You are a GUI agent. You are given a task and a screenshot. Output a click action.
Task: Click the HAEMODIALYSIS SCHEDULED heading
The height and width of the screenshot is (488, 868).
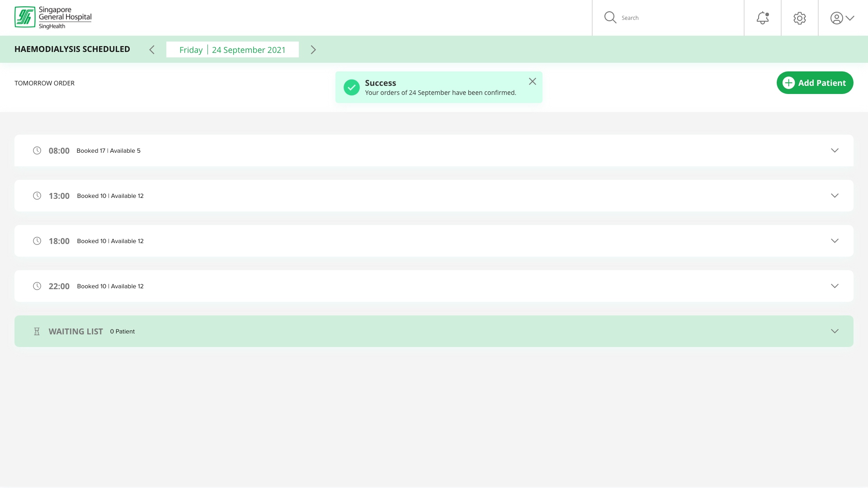[72, 49]
